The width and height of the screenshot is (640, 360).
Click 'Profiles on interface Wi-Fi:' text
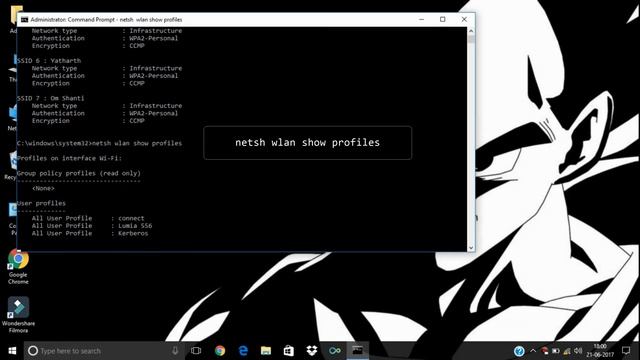69,158
